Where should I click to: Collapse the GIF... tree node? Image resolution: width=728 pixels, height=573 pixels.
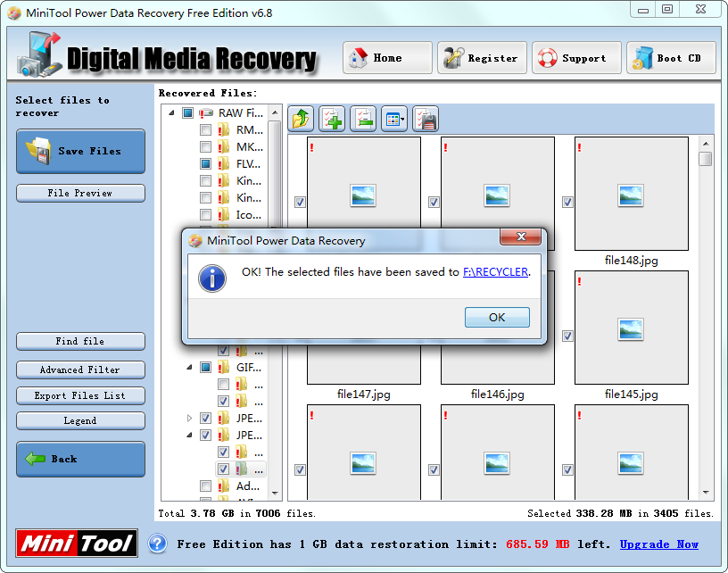(189, 368)
